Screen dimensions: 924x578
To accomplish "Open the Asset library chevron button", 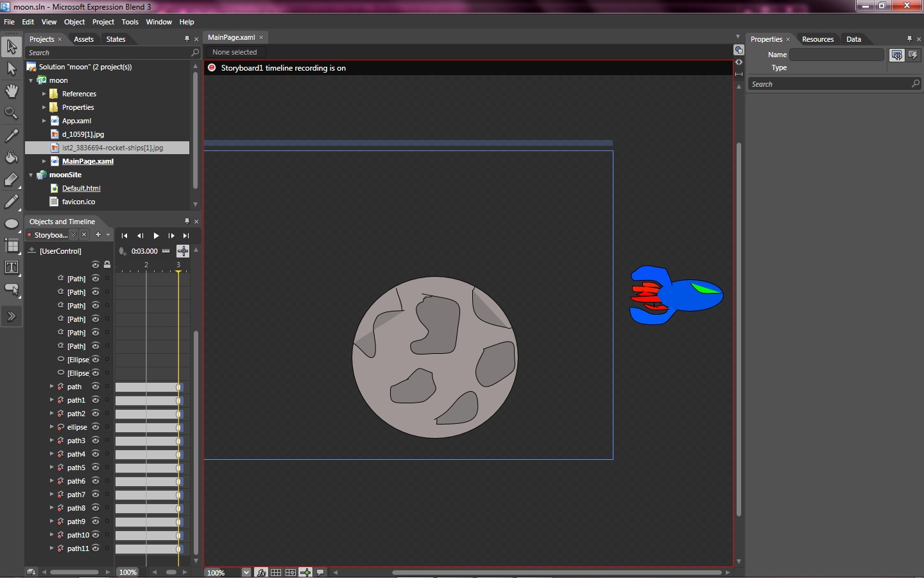I will pyautogui.click(x=12, y=316).
